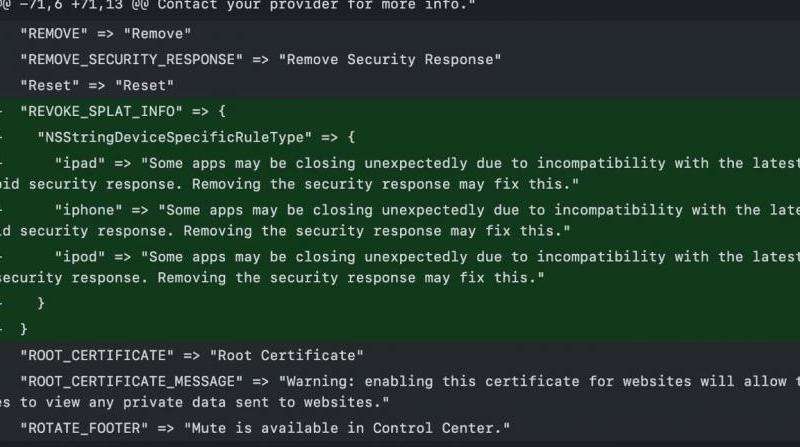
Task: Click the "Remove" value string
Action: pos(157,34)
